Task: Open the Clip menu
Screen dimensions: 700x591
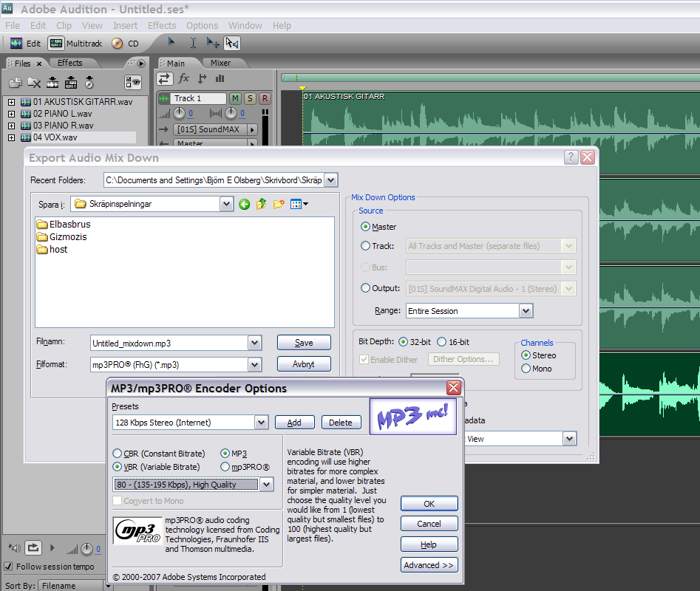Action: tap(64, 25)
